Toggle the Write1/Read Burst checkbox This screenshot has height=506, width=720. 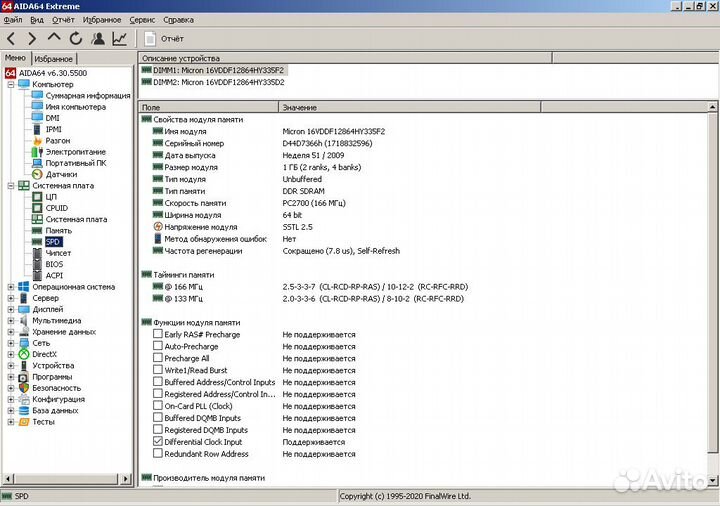coord(158,370)
